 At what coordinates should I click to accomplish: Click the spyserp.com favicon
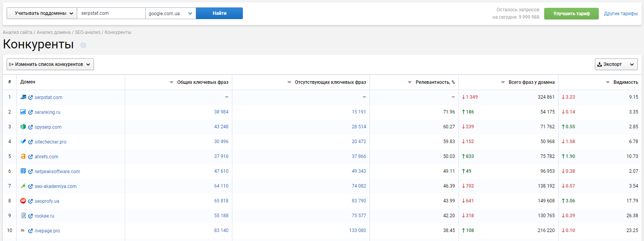(x=23, y=127)
